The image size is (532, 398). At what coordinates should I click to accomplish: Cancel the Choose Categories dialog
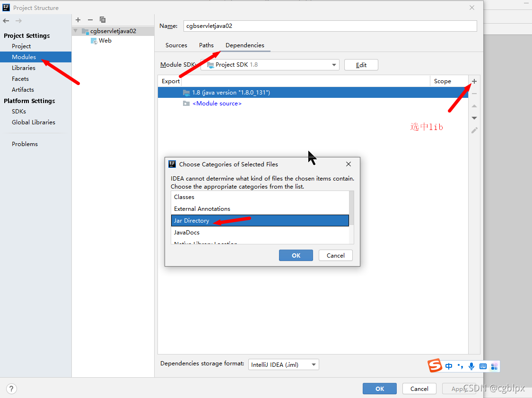point(336,255)
